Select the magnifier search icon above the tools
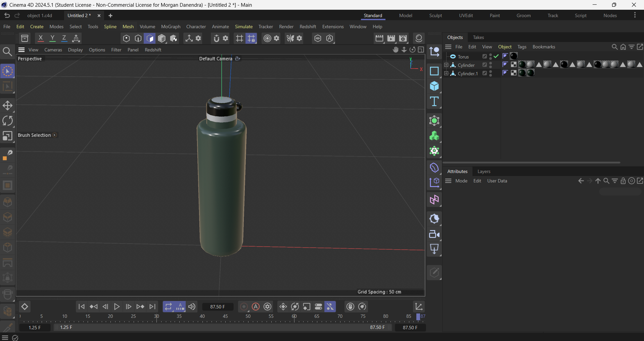The width and height of the screenshot is (644, 341). (x=7, y=51)
